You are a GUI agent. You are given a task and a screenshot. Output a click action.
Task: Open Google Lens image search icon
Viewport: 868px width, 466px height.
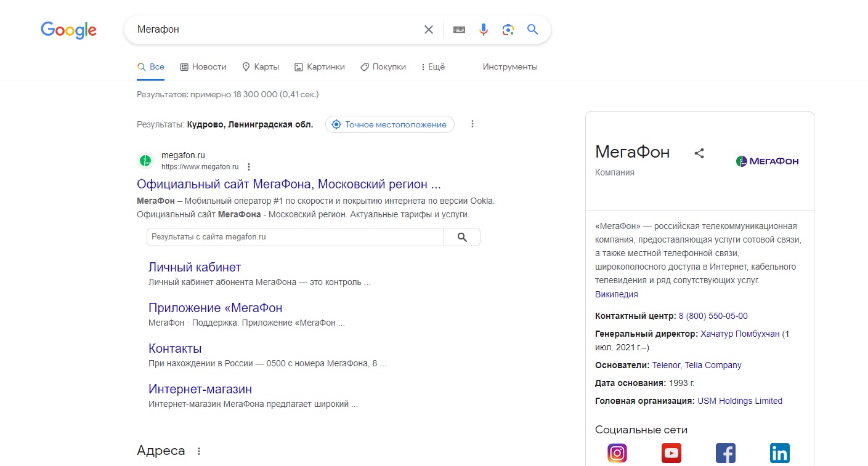coord(508,30)
